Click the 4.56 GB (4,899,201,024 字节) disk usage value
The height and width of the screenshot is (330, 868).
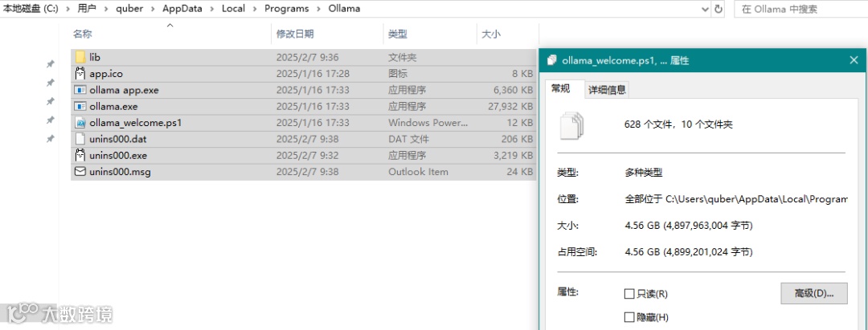pos(689,252)
